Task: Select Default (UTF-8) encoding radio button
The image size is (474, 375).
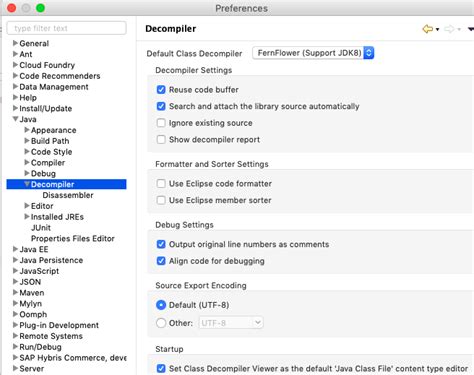Action: point(161,305)
